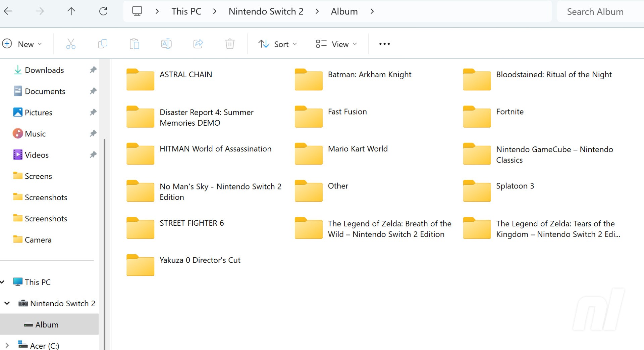Select Album in address breadcrumb
Screen dimensions: 644x350
[344, 11]
